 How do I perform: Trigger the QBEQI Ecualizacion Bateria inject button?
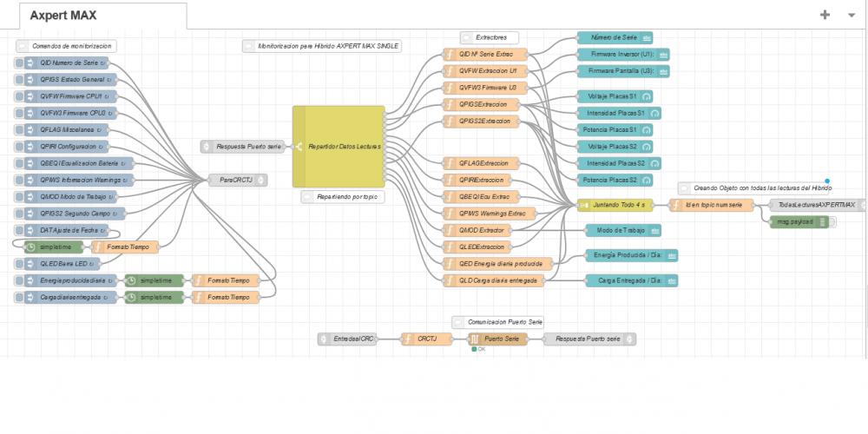19,163
